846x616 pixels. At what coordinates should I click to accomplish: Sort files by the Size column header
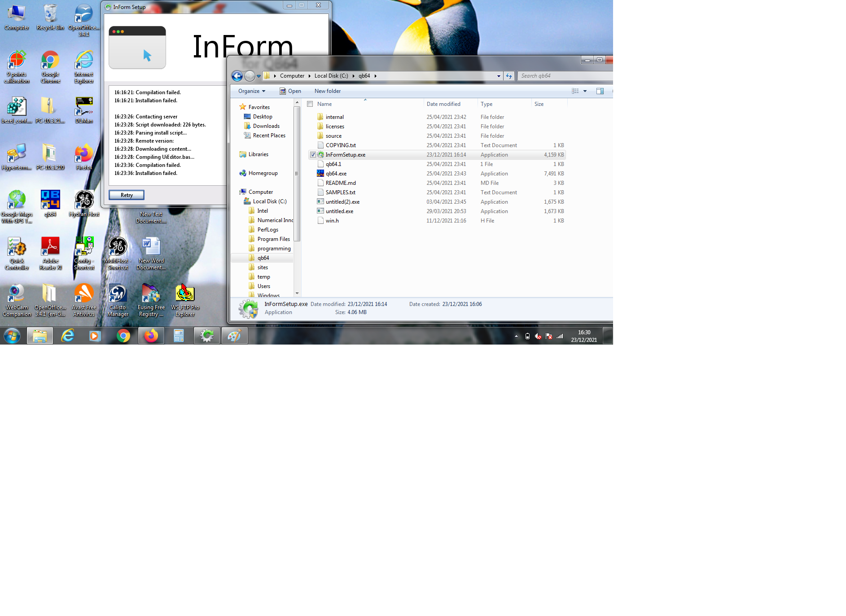549,104
